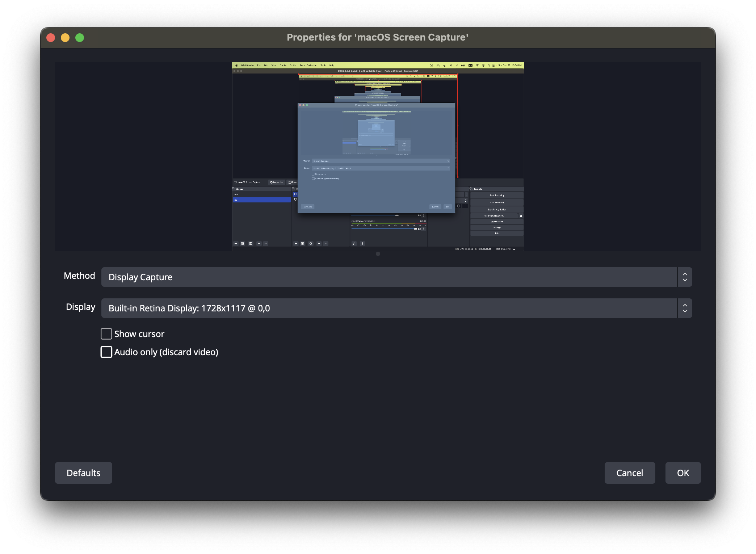
Task: Enable the Show cursor checkbox
Action: click(106, 334)
